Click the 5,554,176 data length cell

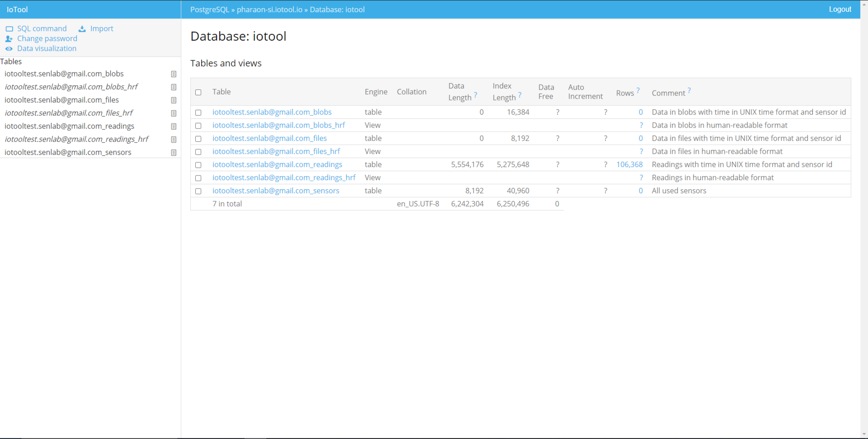click(467, 165)
